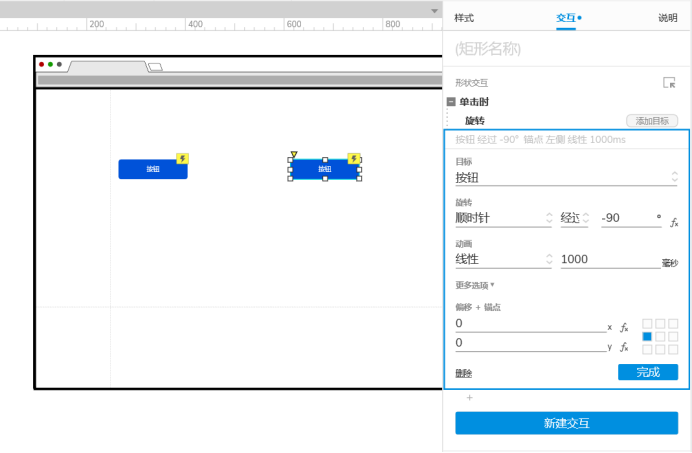This screenshot has width=692, height=453.
Task: Open the 经过 rotation mode dropdown
Action: (x=574, y=218)
